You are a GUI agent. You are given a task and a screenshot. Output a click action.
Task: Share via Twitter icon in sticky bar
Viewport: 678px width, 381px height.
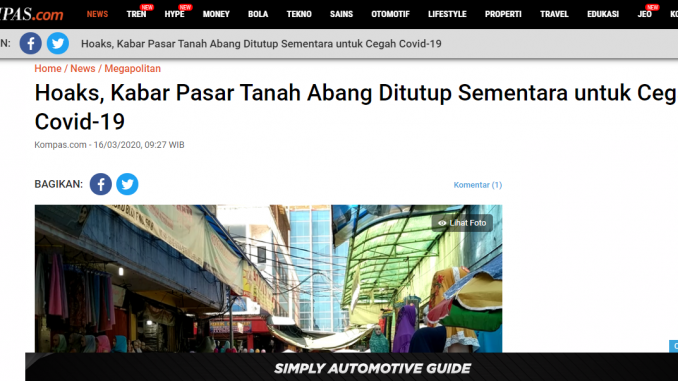click(x=58, y=43)
